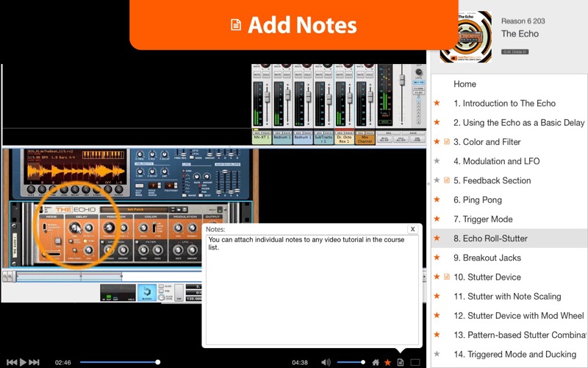Click the document icon in Add Notes banner
Viewport: 588px width, 368px height.
coord(235,25)
